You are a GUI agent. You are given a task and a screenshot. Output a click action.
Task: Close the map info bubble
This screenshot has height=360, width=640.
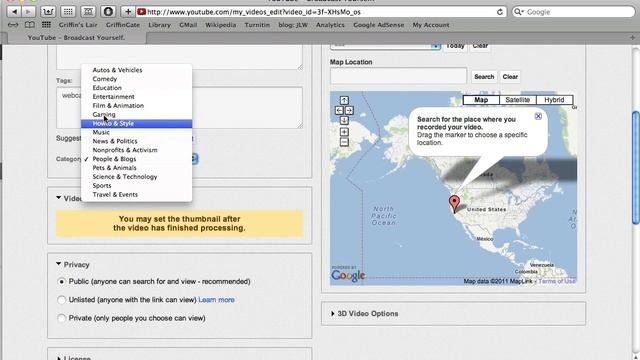pos(538,116)
